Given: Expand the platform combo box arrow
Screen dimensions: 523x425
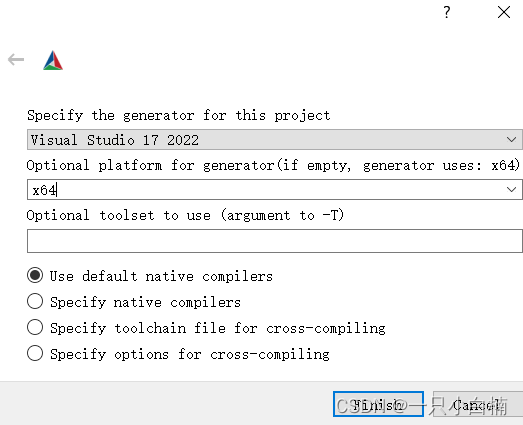Looking at the screenshot, I should 511,189.
